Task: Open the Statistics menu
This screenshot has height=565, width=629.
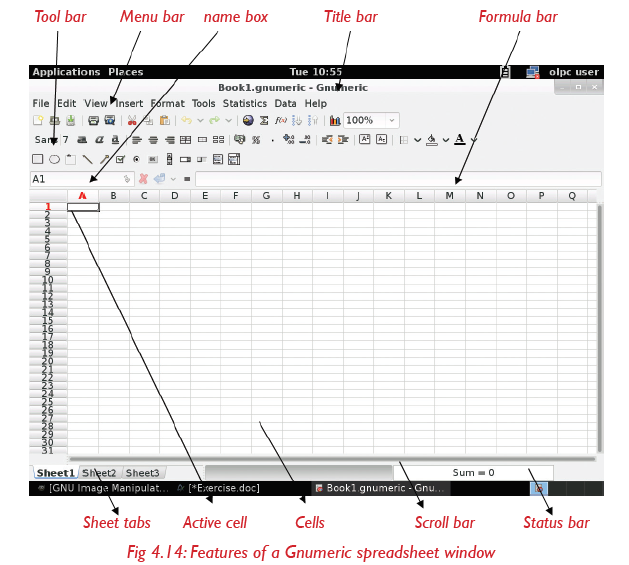Action: (x=245, y=104)
